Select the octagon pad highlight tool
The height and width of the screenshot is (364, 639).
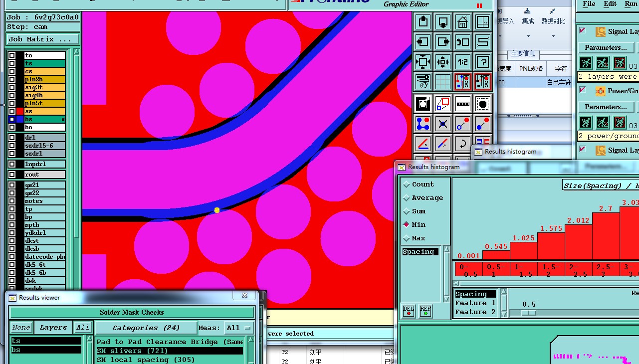(x=483, y=104)
